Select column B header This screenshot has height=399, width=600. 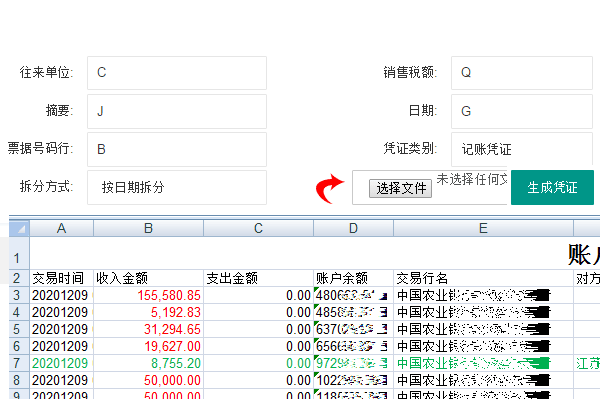148,228
